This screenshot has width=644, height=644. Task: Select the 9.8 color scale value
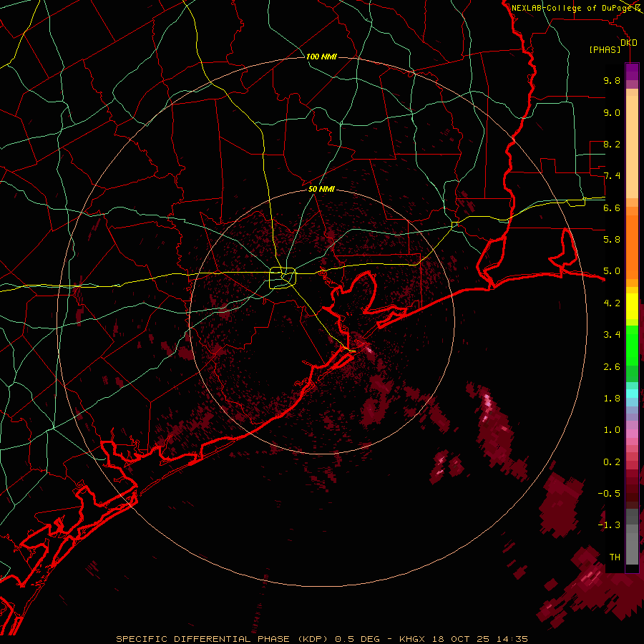[x=612, y=80]
